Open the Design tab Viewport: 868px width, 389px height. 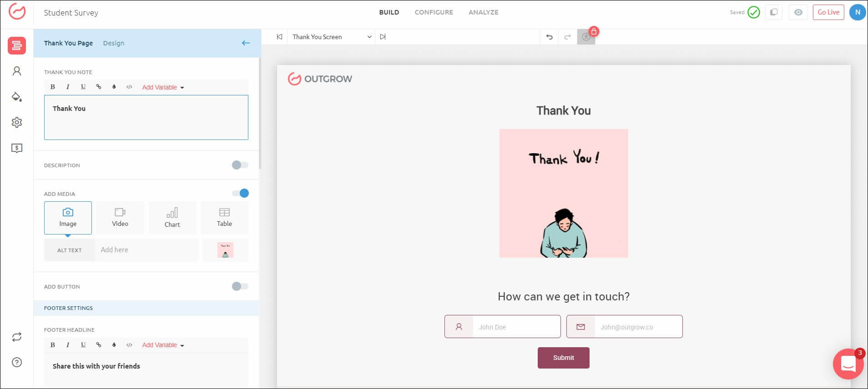point(113,43)
